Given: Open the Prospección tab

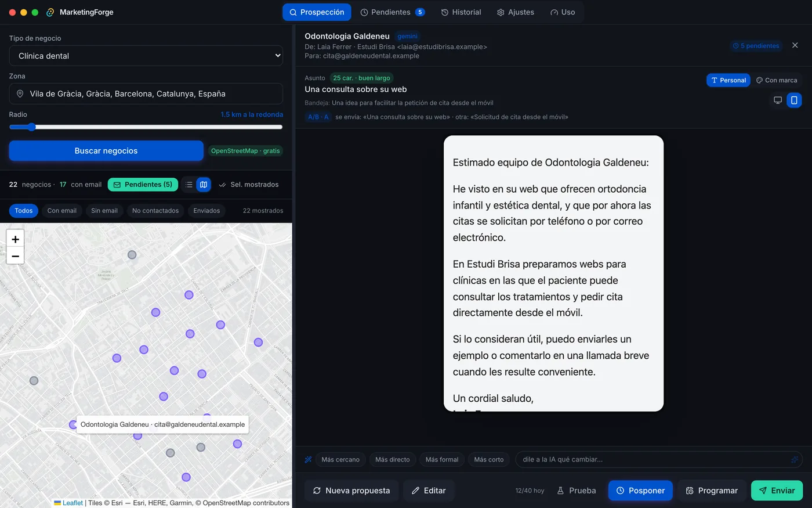Looking at the screenshot, I should pos(317,12).
